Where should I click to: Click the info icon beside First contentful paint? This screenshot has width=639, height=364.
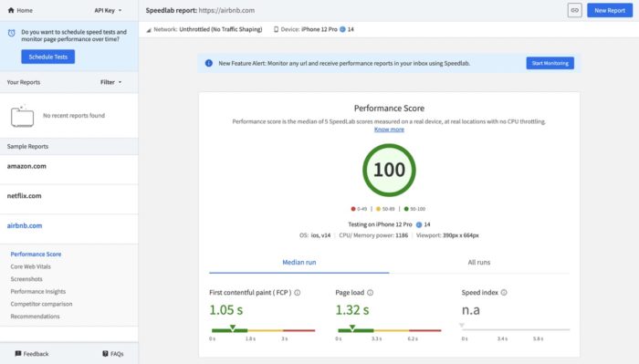[298, 292]
